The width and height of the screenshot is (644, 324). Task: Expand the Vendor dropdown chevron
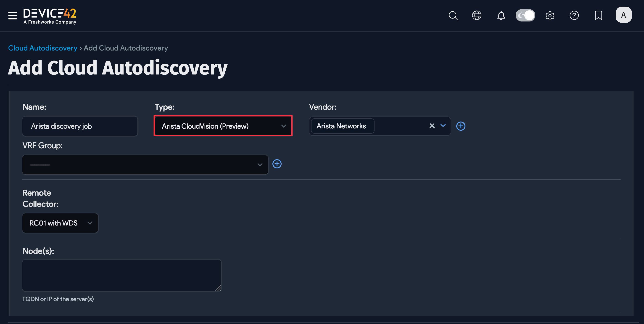click(x=443, y=126)
